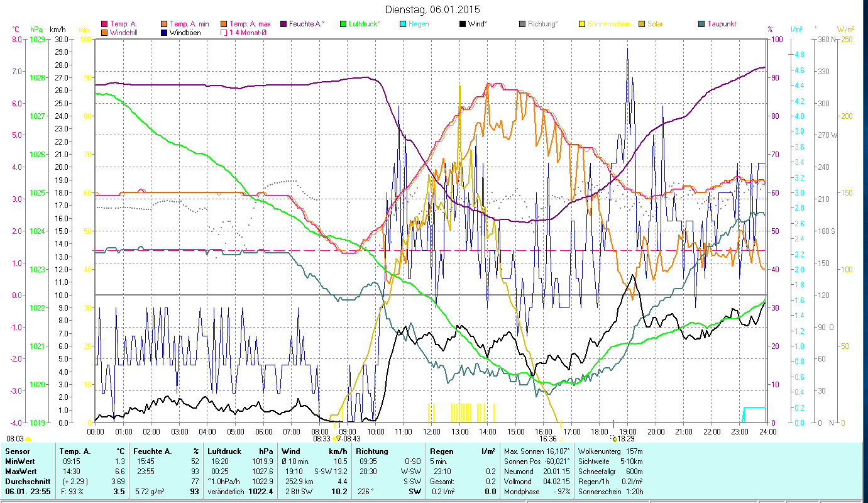The height and width of the screenshot is (503, 868).
Task: Click the magenta swatch beside legend Temp. A.
Action: [104, 24]
